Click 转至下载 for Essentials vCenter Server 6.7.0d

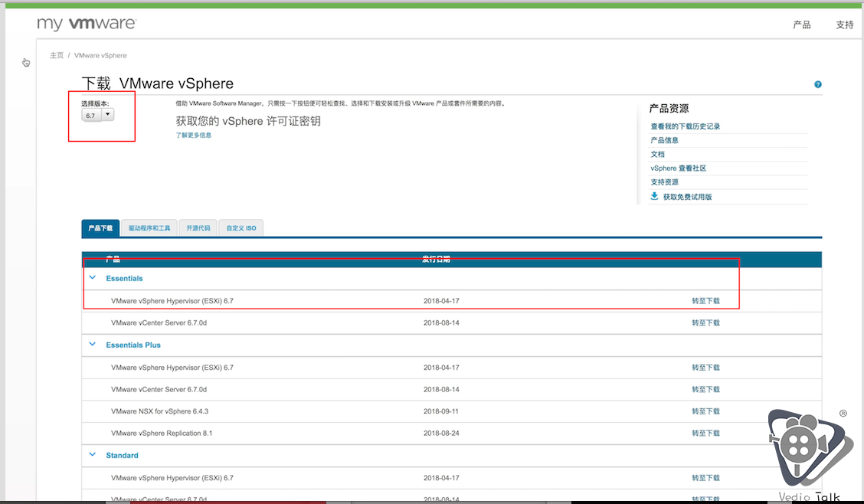tap(706, 322)
